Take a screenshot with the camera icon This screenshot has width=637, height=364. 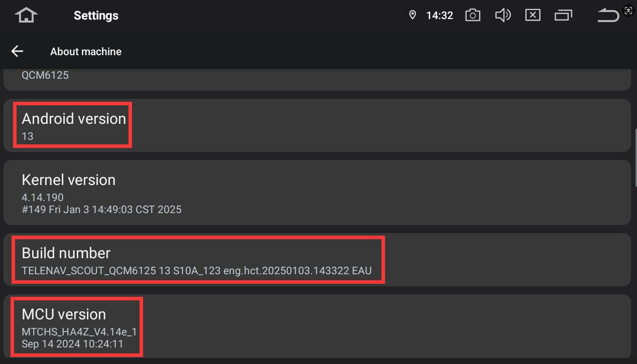(x=472, y=15)
